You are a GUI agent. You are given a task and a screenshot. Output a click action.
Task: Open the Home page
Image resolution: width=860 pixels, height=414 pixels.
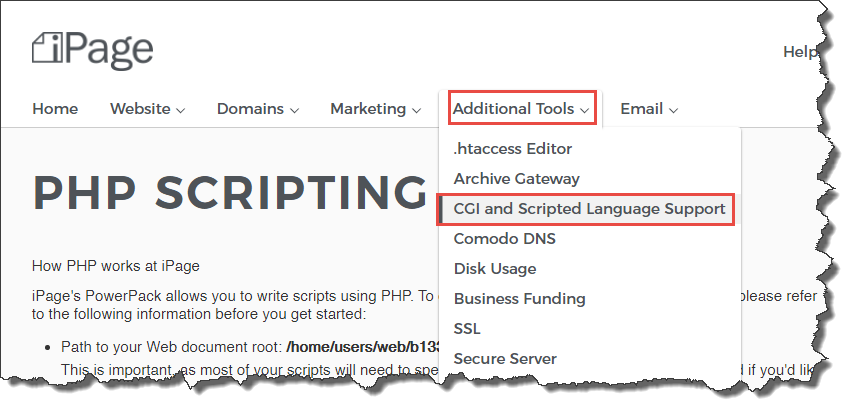point(55,109)
